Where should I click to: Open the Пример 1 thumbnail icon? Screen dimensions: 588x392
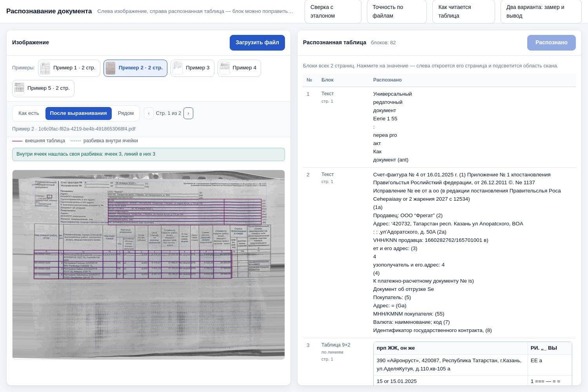[45, 68]
